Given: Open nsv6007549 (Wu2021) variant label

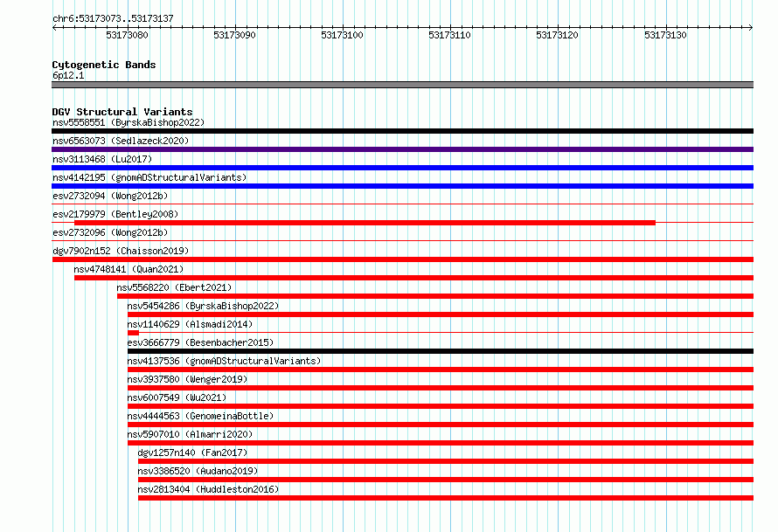Looking at the screenshot, I should [177, 397].
